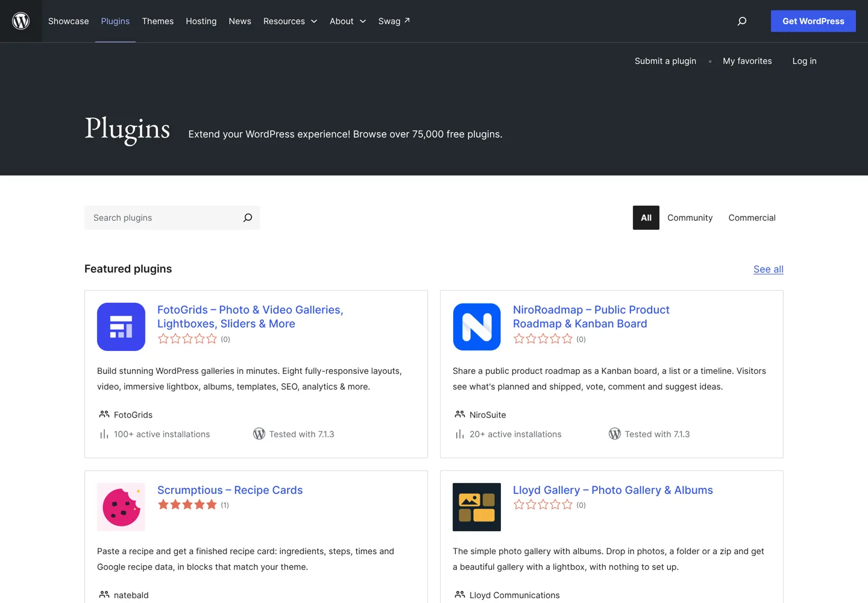
Task: Switch to the Community filter
Action: (x=690, y=218)
